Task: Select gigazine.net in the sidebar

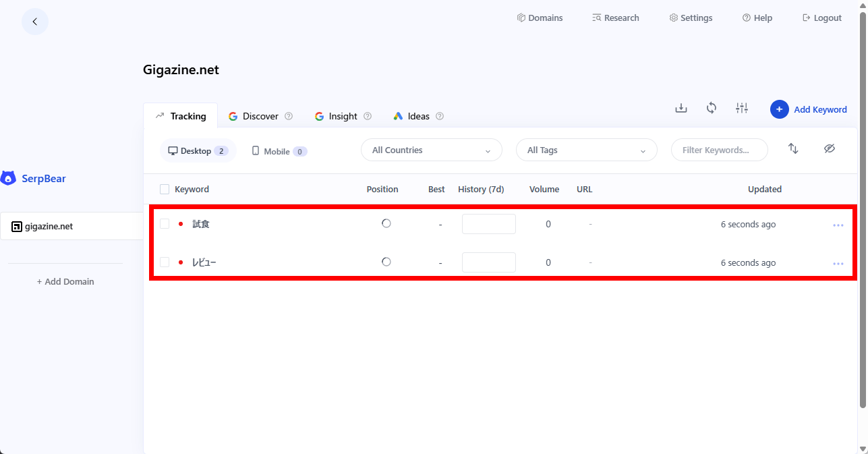Action: click(x=71, y=227)
